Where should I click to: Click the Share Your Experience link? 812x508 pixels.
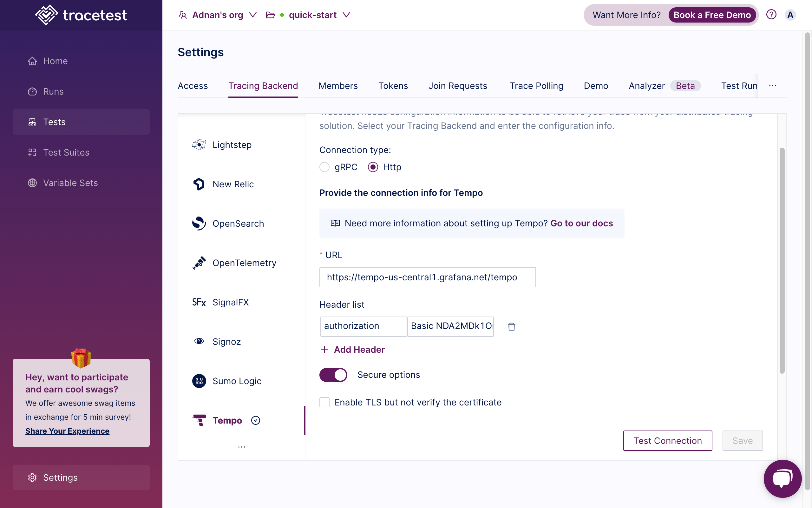tap(68, 431)
